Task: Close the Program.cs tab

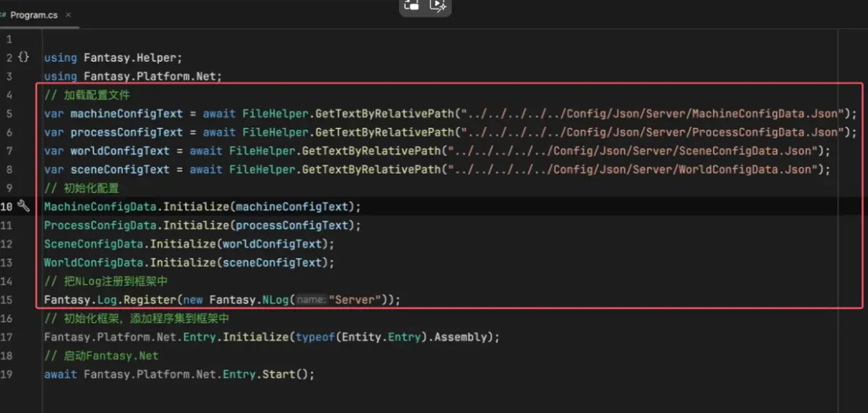Action: [68, 15]
